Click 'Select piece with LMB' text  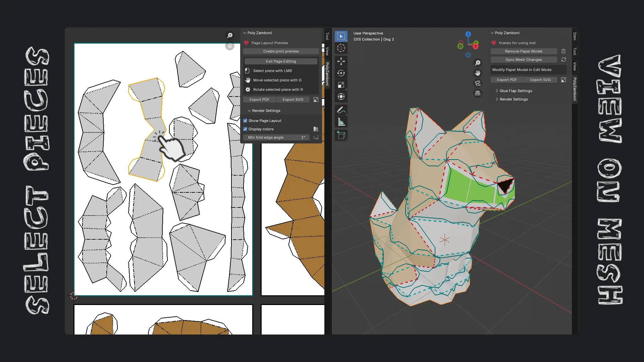[272, 71]
